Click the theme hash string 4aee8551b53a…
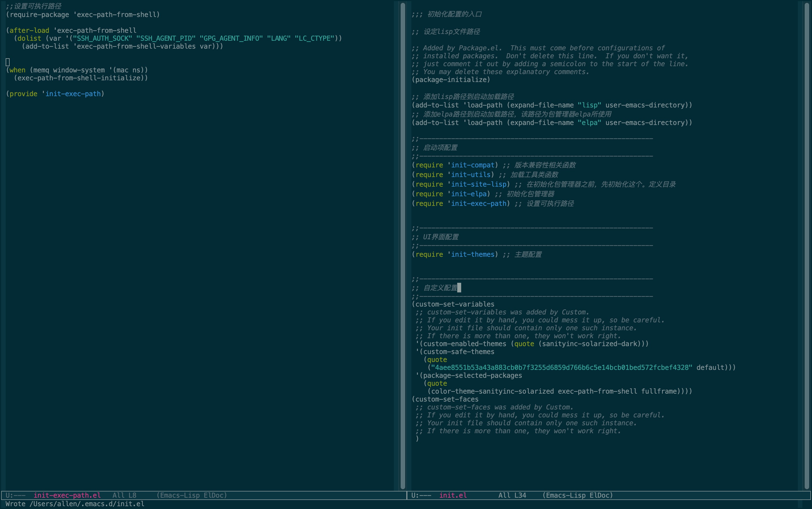Viewport: 812px width, 509px height. coord(562,367)
